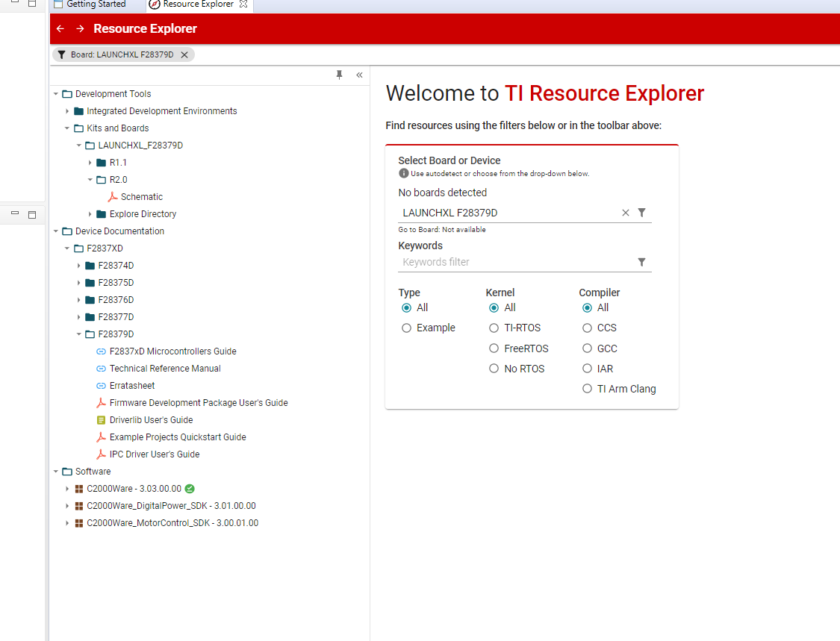Select the No RTOS kernel radio button

pos(494,369)
